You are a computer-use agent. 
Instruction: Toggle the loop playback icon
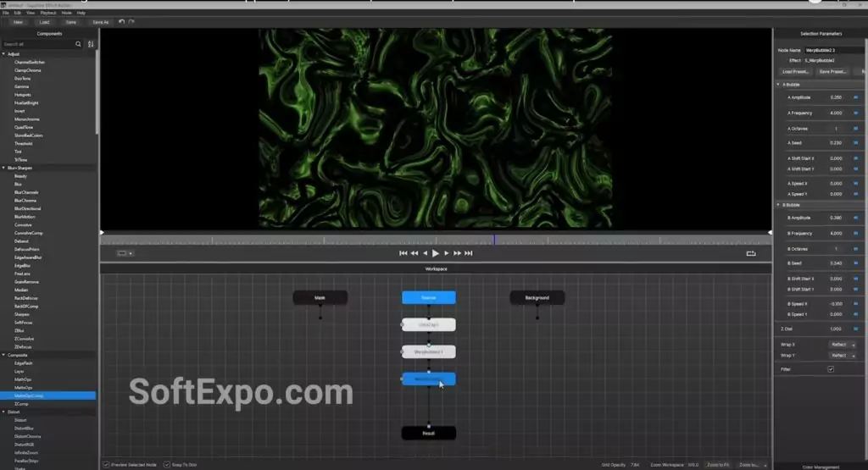point(751,253)
